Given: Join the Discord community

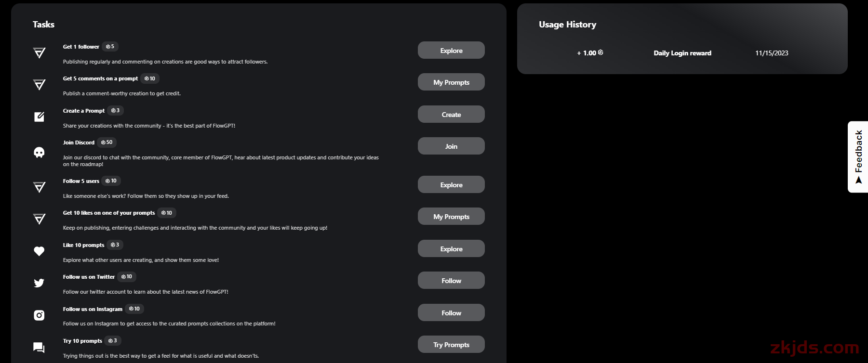Looking at the screenshot, I should coord(451,146).
